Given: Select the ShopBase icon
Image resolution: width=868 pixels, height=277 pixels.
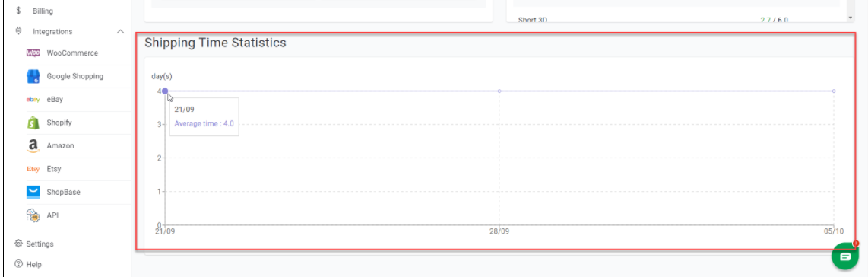Looking at the screenshot, I should tap(33, 193).
